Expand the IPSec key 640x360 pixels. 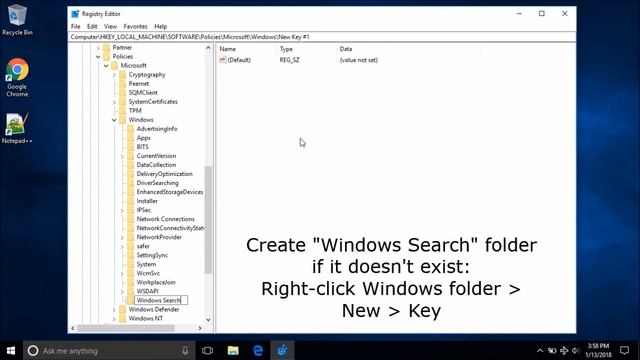point(122,210)
